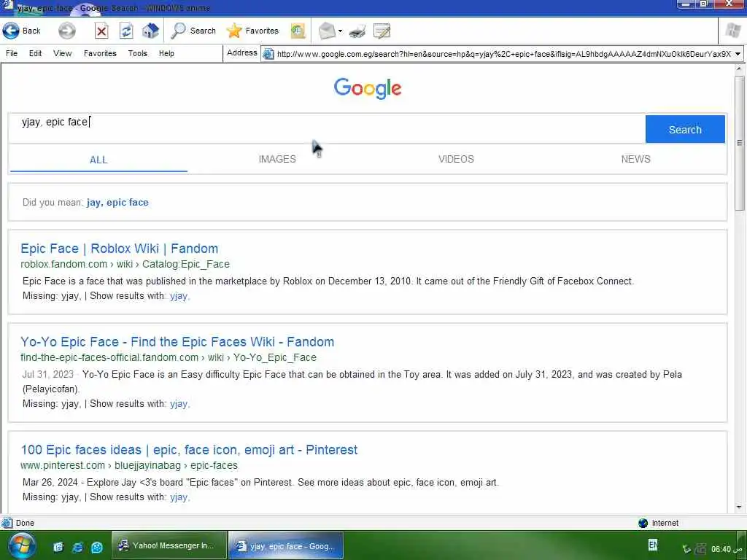747x560 pixels.
Task: Click the find-the-epic-faces-official.fandom.com URL
Action: 169,357
